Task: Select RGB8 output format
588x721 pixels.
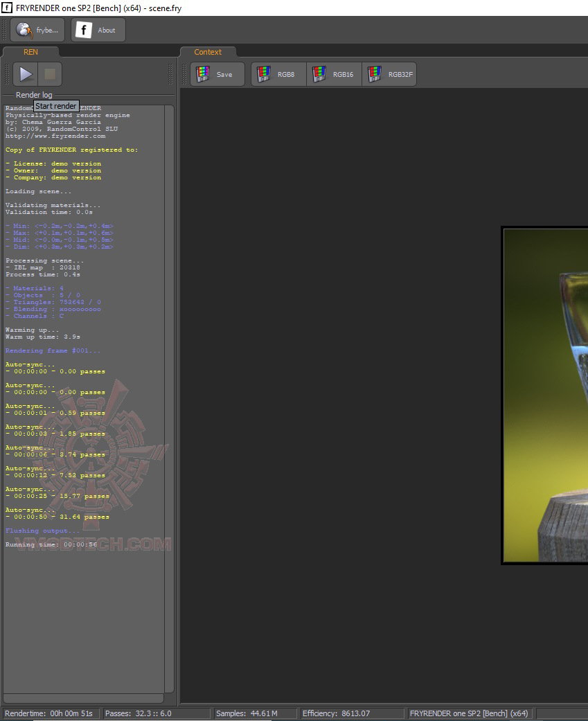Action: (278, 74)
